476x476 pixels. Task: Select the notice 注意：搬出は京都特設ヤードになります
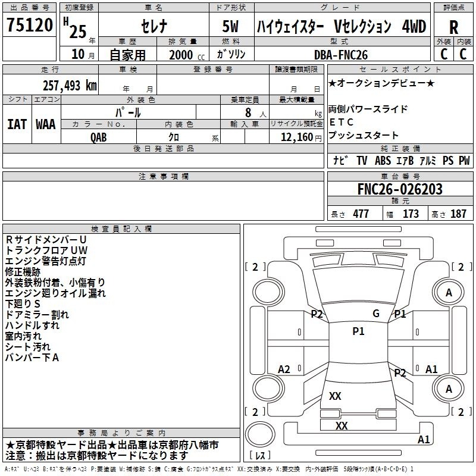(97, 456)
